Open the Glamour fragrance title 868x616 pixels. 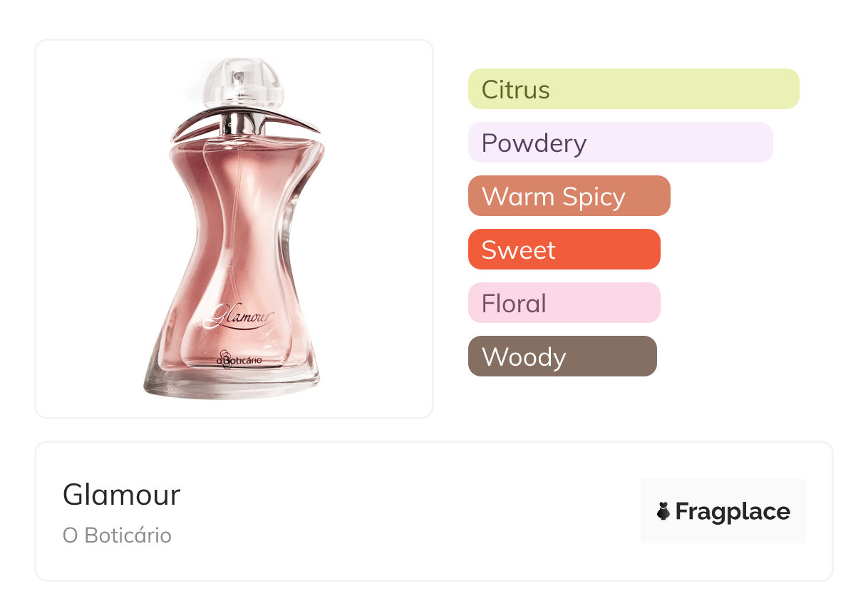click(122, 494)
